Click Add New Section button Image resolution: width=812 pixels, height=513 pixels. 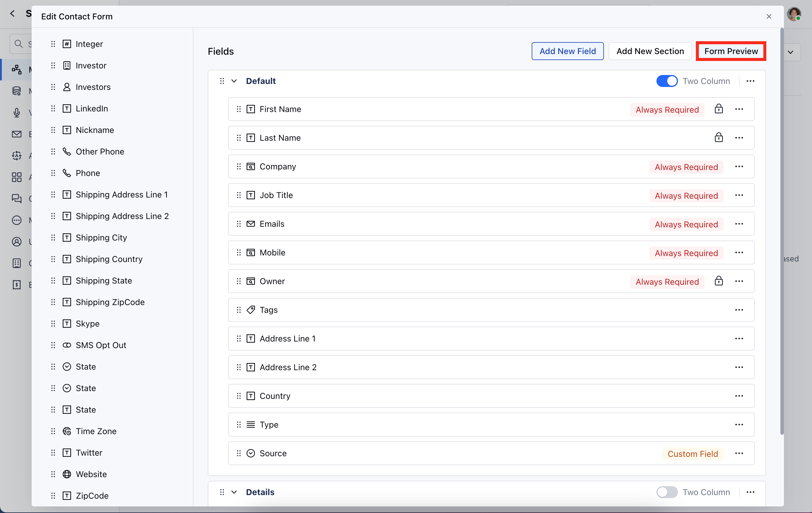tap(650, 51)
